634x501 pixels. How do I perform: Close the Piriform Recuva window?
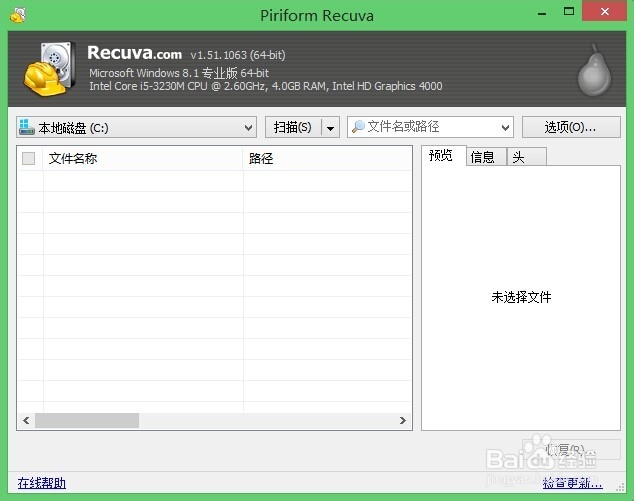click(604, 11)
